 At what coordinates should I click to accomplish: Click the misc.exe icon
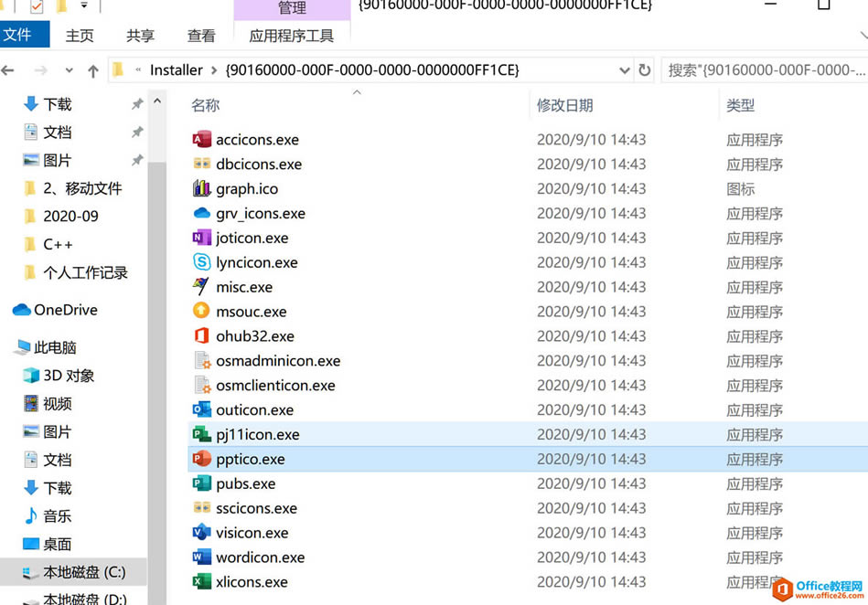pyautogui.click(x=201, y=287)
